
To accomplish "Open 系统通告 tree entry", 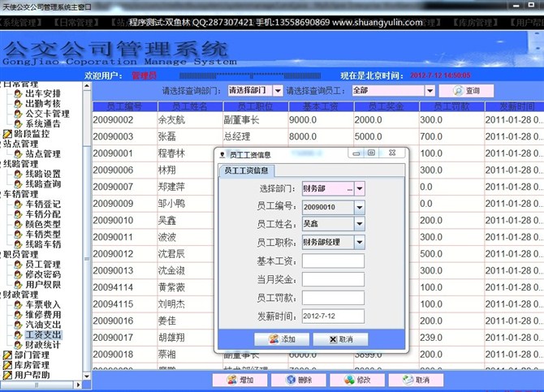I will [x=43, y=123].
